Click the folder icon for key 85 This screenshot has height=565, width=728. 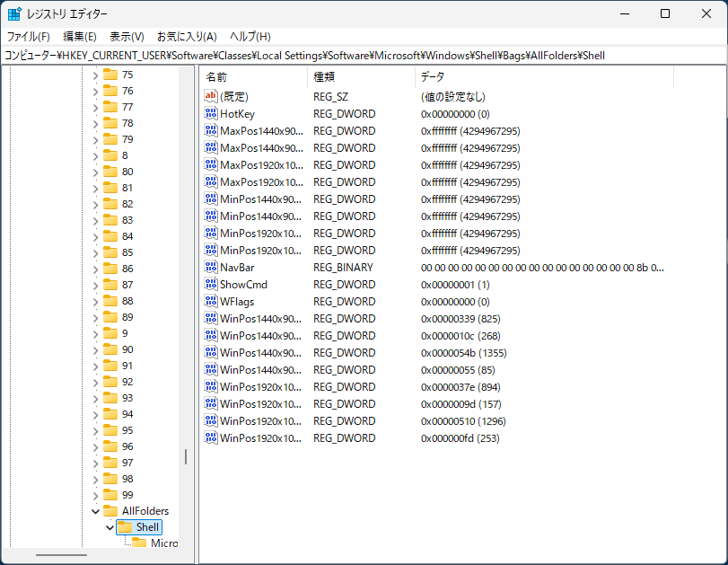[110, 252]
